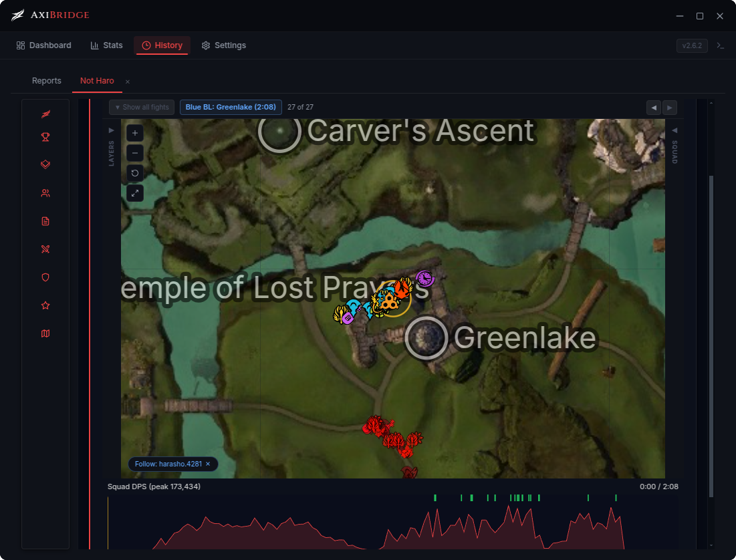Select the diamond layers sidebar icon
736x560 pixels.
pos(45,165)
